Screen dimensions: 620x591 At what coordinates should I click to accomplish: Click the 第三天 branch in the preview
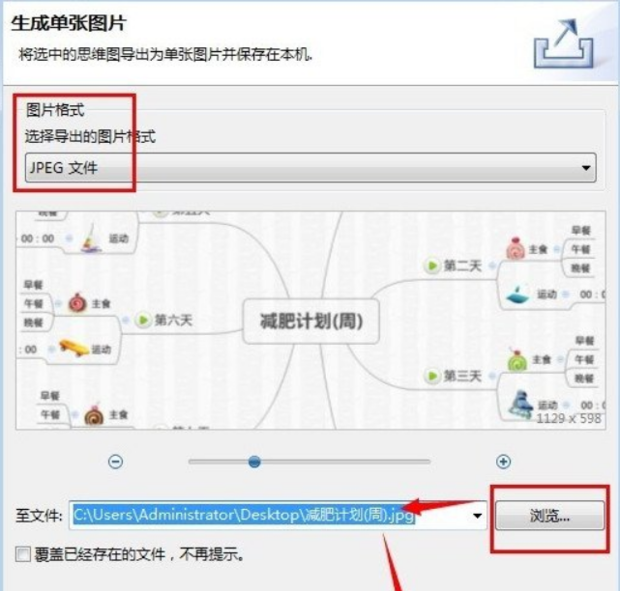click(463, 376)
